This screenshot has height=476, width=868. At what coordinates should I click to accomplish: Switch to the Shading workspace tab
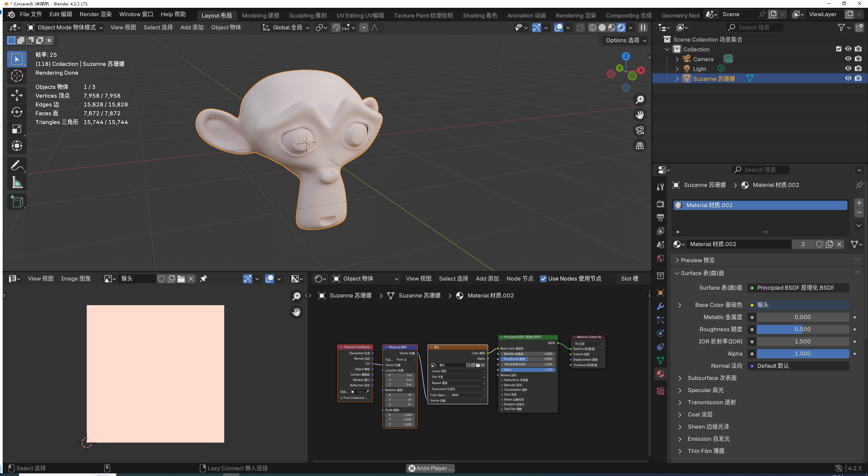(480, 16)
